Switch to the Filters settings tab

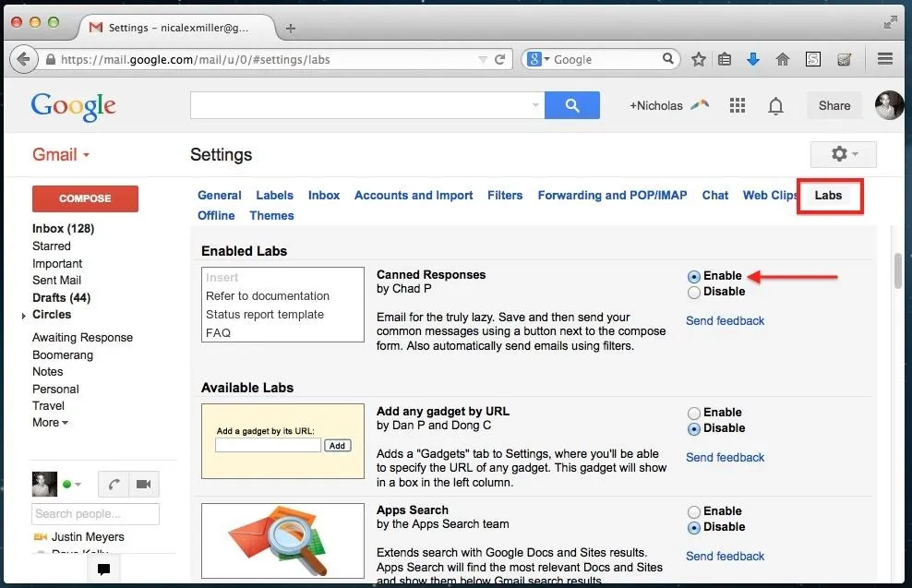coord(505,196)
